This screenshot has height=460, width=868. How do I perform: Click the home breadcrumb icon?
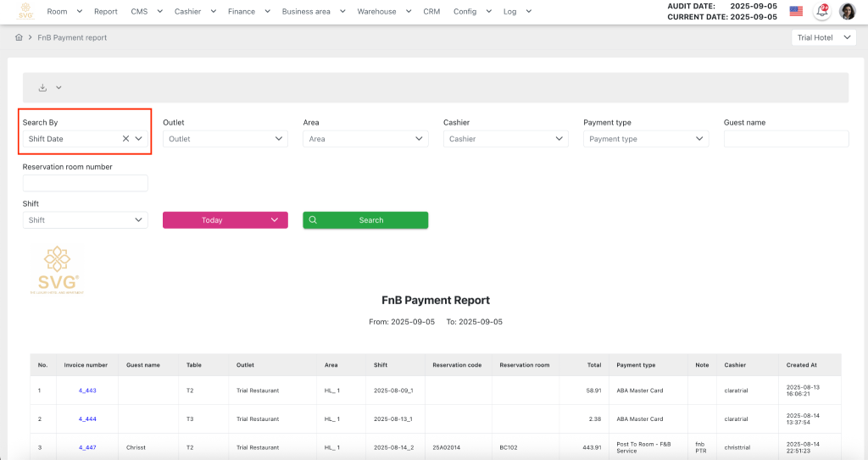[19, 38]
